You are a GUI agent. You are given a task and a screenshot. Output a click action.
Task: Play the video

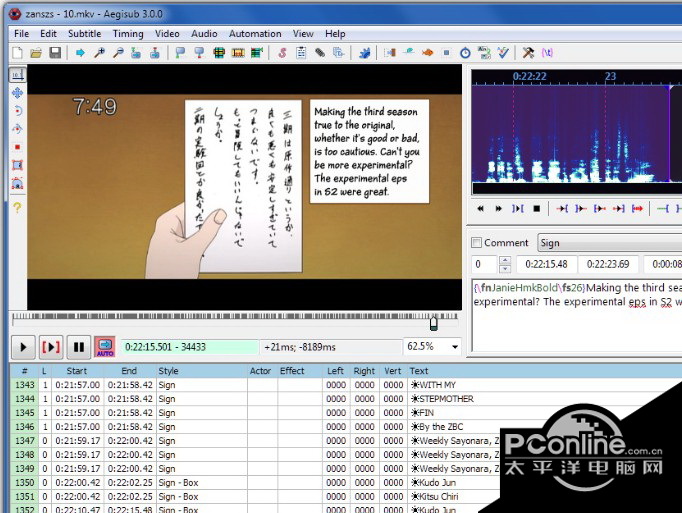click(23, 347)
